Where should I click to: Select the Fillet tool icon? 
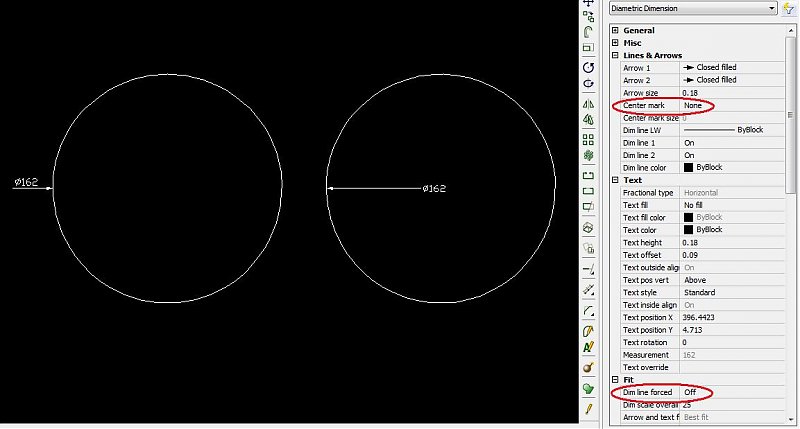(x=588, y=311)
